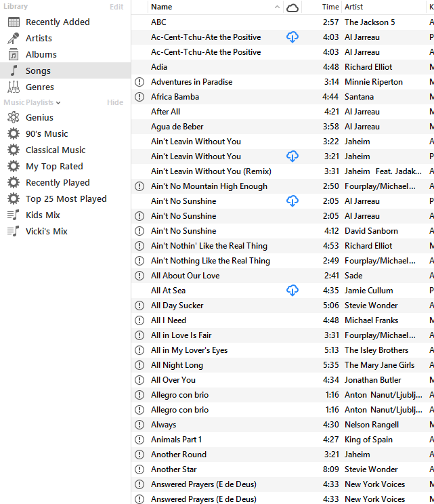Viewport: 434px width, 504px height.
Task: Click warning icon beside All About Our Love
Action: tap(139, 276)
